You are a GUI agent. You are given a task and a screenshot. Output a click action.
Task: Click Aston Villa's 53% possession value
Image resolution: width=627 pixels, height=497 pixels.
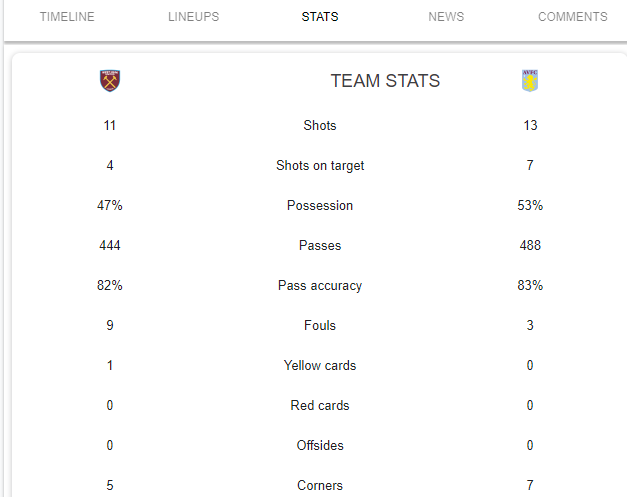tap(530, 206)
